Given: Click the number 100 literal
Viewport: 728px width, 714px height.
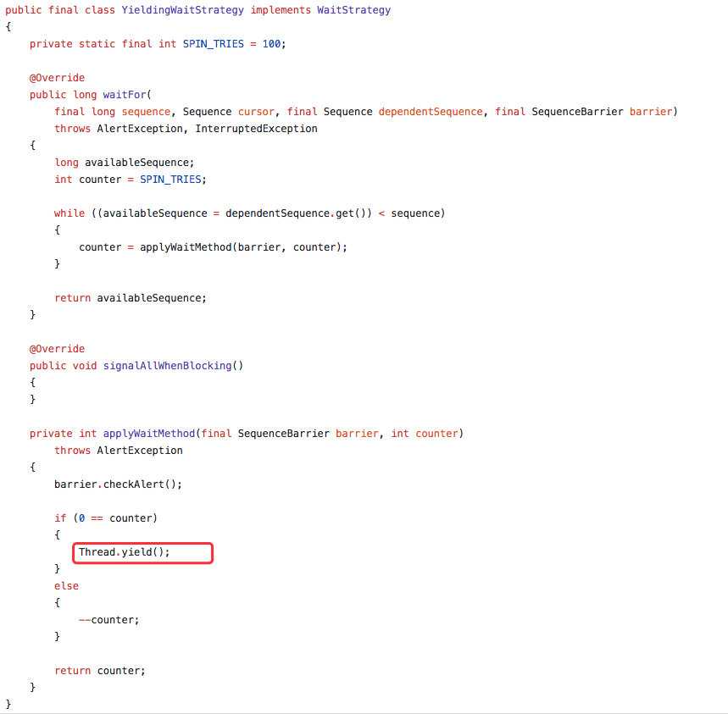Looking at the screenshot, I should pyautogui.click(x=271, y=44).
